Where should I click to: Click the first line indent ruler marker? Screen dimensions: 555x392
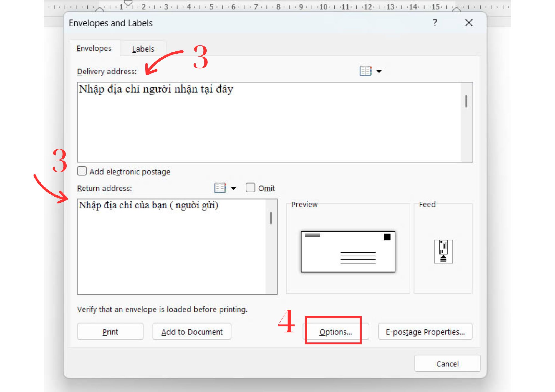click(x=128, y=3)
